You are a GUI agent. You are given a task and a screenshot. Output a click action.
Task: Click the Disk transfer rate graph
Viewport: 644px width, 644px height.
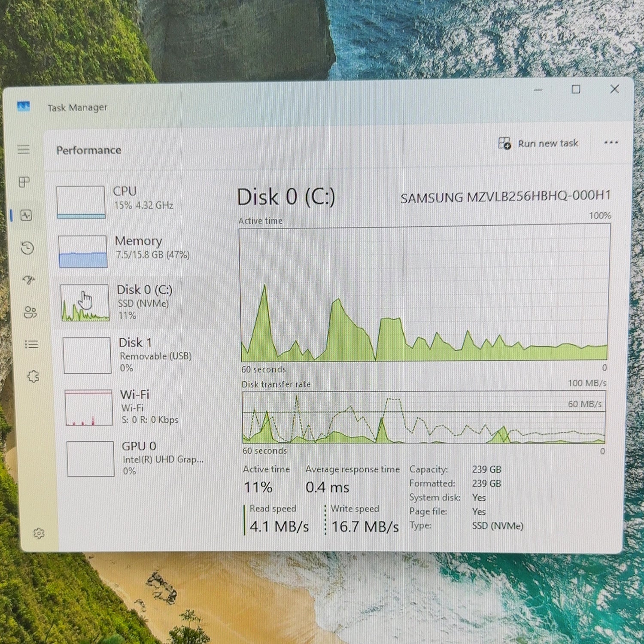424,417
